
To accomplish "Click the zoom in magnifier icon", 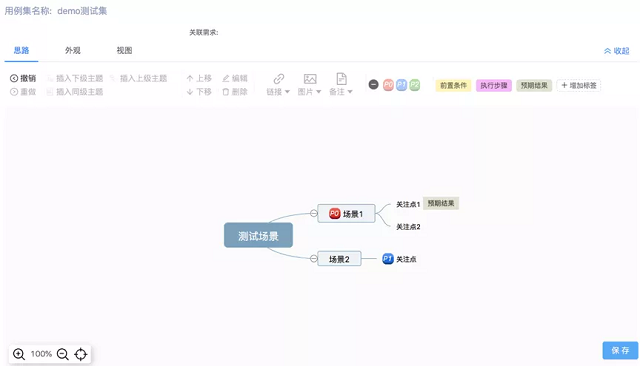I will click(19, 354).
